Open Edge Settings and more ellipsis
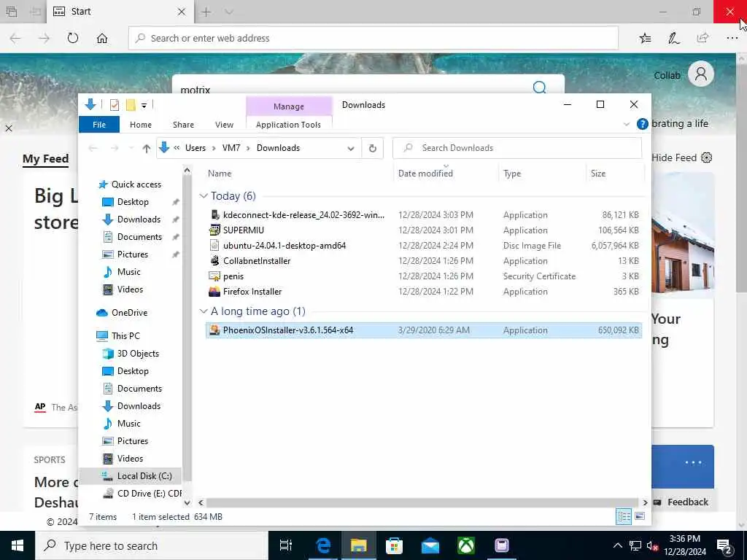Image resolution: width=747 pixels, height=560 pixels. [732, 38]
